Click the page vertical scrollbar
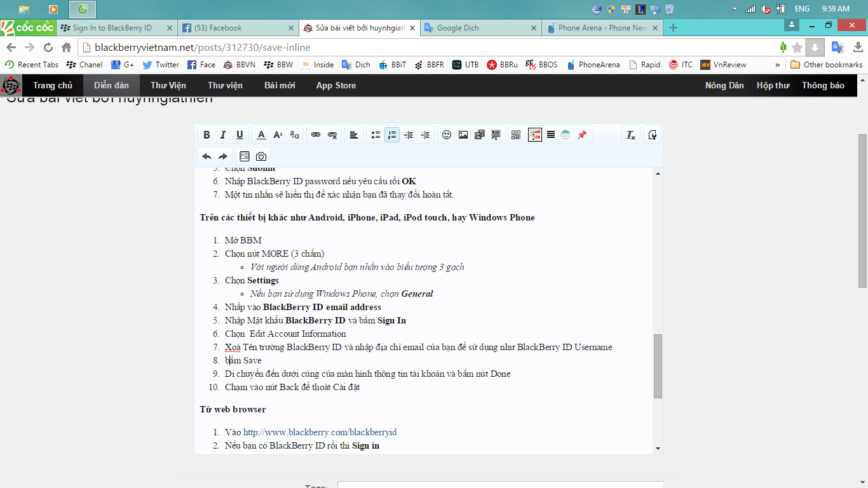This screenshot has width=868, height=488. pyautogui.click(x=862, y=210)
